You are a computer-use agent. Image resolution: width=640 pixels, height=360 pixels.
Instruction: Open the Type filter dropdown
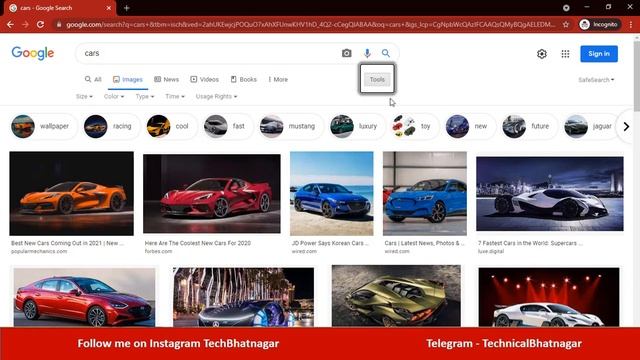(145, 96)
